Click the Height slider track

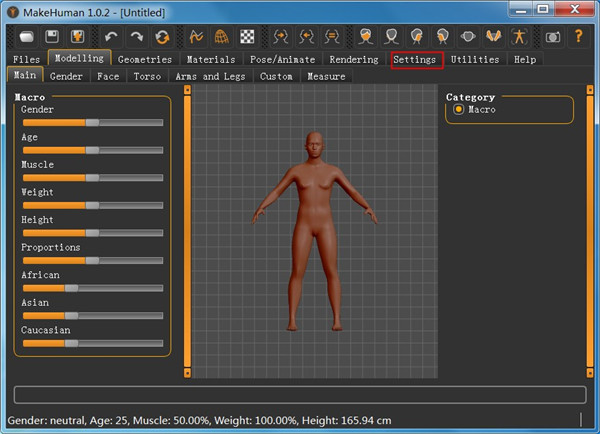[x=91, y=232]
